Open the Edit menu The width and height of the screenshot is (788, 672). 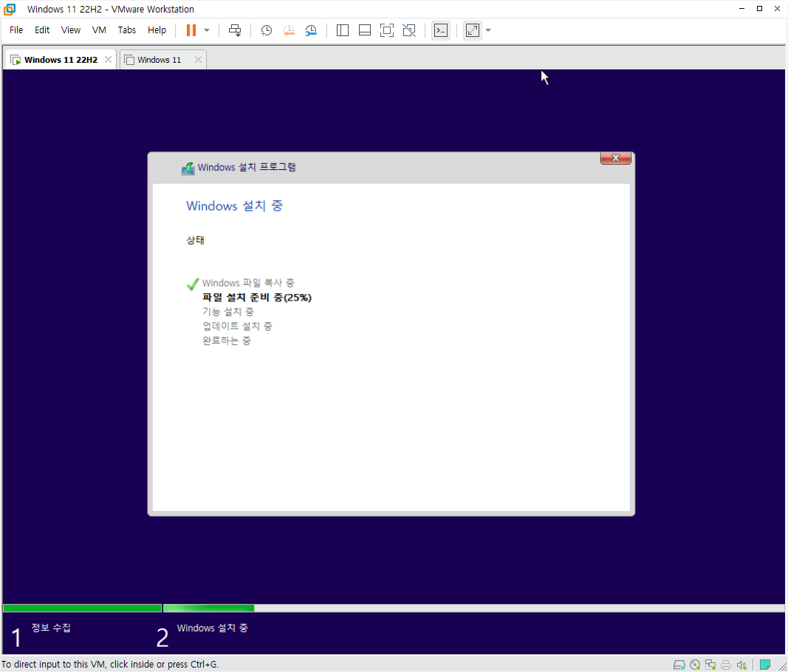click(42, 30)
